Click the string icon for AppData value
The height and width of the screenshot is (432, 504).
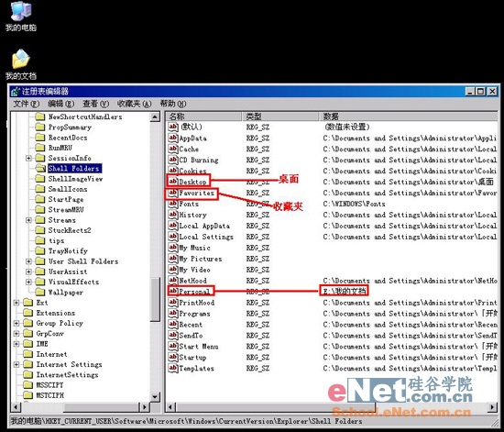point(173,138)
